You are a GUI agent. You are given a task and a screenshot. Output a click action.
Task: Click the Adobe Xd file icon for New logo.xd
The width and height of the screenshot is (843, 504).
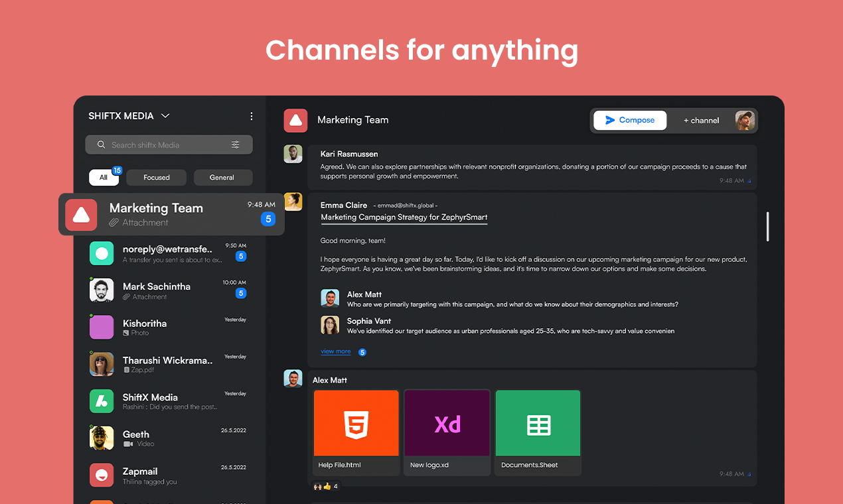(447, 423)
